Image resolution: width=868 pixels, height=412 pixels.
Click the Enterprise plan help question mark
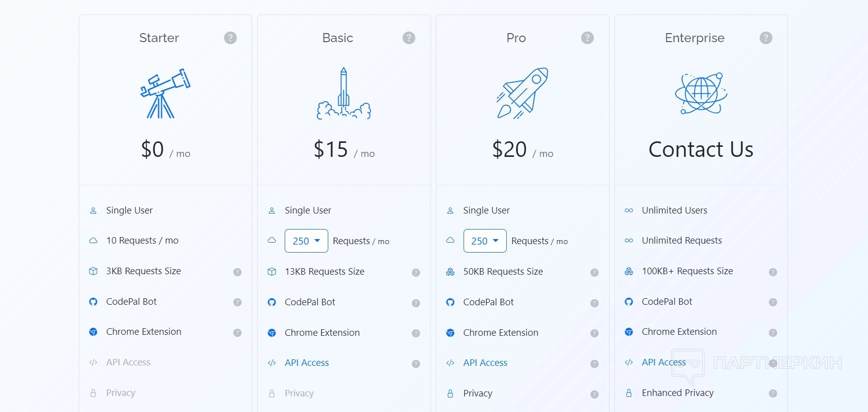[x=766, y=38]
